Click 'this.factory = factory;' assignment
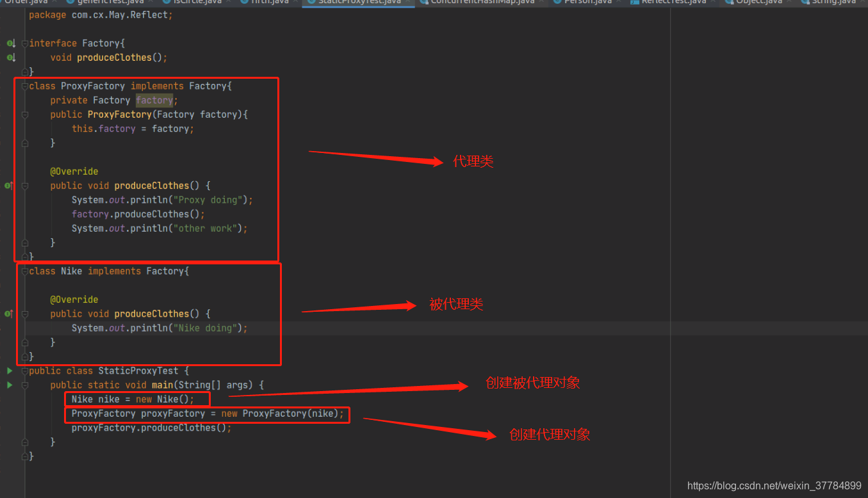This screenshot has height=498, width=868. (x=133, y=129)
